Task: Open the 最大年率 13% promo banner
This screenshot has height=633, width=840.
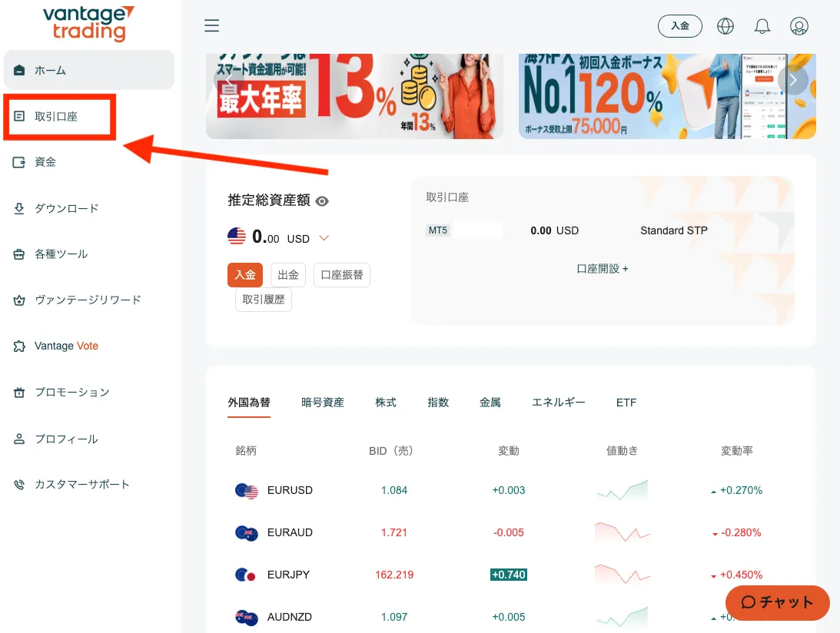Action: 354,96
